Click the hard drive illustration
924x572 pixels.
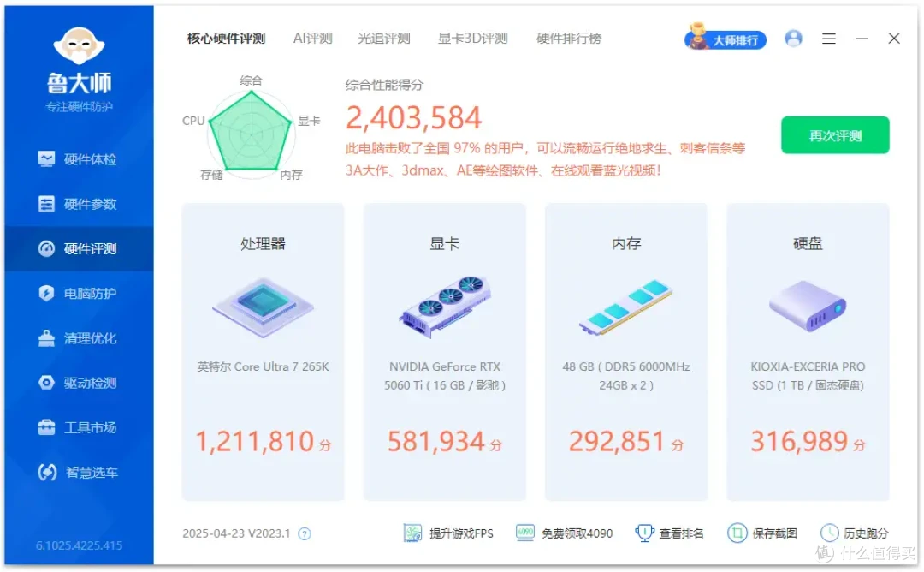(808, 306)
